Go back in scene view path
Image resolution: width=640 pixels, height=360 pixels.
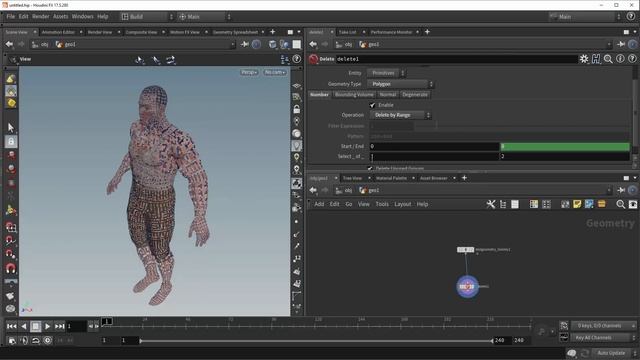tap(9, 44)
